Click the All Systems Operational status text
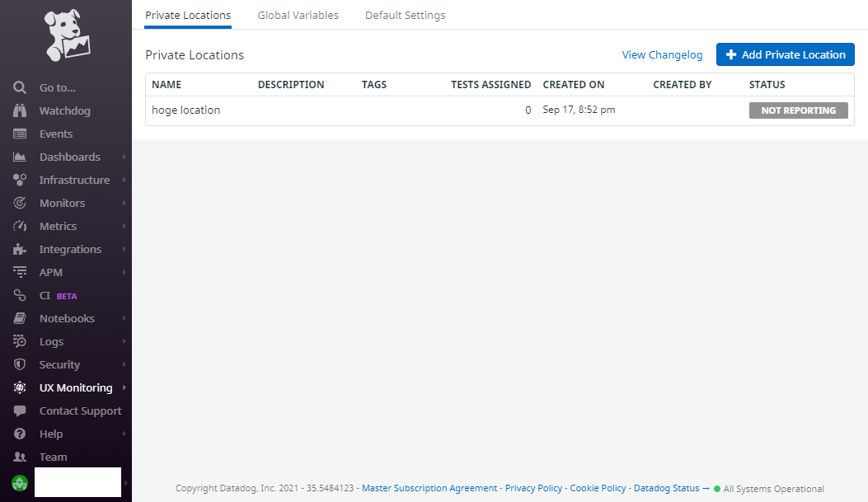Image resolution: width=868 pixels, height=502 pixels. coord(773,489)
